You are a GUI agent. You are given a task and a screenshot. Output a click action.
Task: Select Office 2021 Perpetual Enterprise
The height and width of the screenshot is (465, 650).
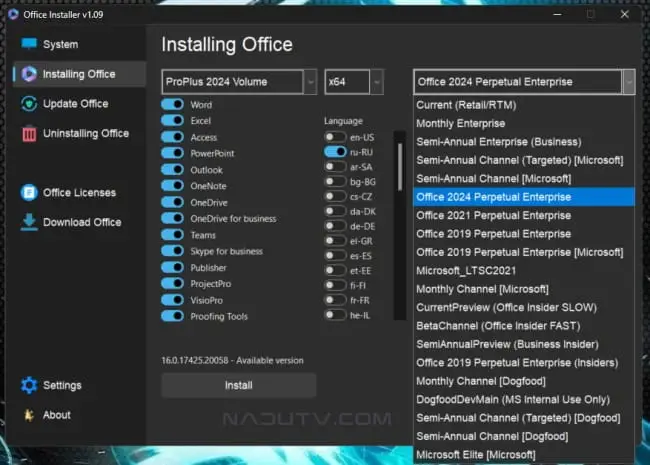524,216
